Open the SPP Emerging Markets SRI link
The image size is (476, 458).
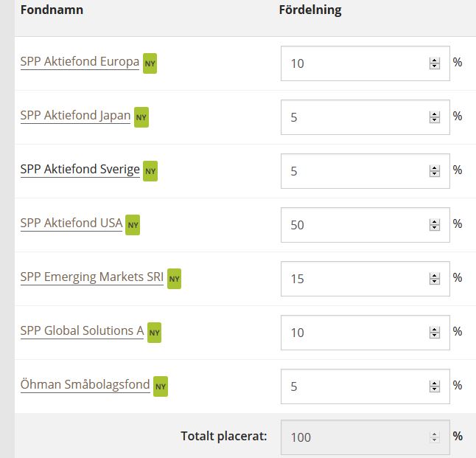coord(92,277)
